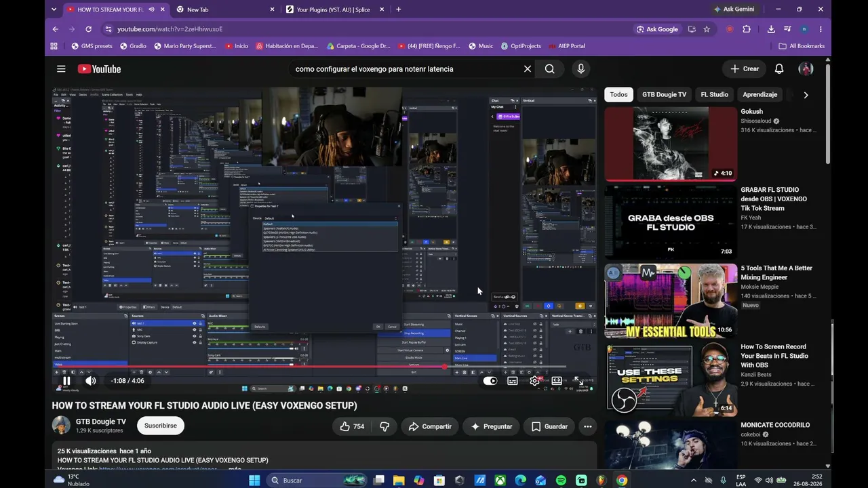This screenshot has height=488, width=868.
Task: Save the video with Guardar
Action: (549, 426)
